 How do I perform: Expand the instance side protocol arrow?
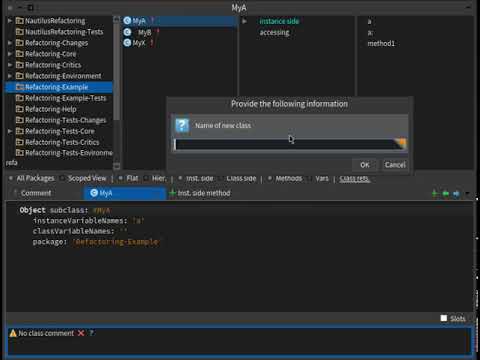244,21
